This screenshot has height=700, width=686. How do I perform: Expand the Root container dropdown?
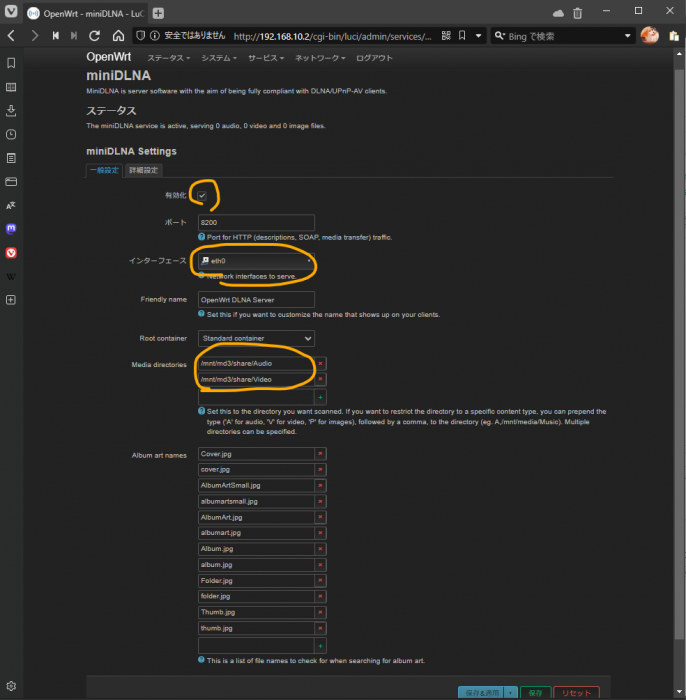(256, 339)
